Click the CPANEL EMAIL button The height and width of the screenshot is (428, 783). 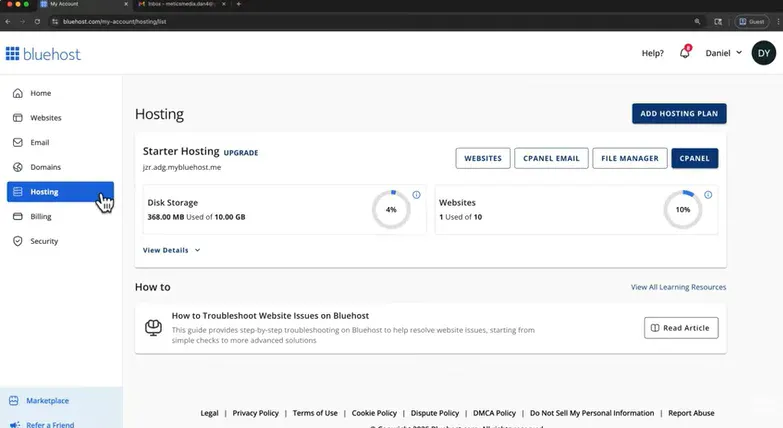click(551, 158)
